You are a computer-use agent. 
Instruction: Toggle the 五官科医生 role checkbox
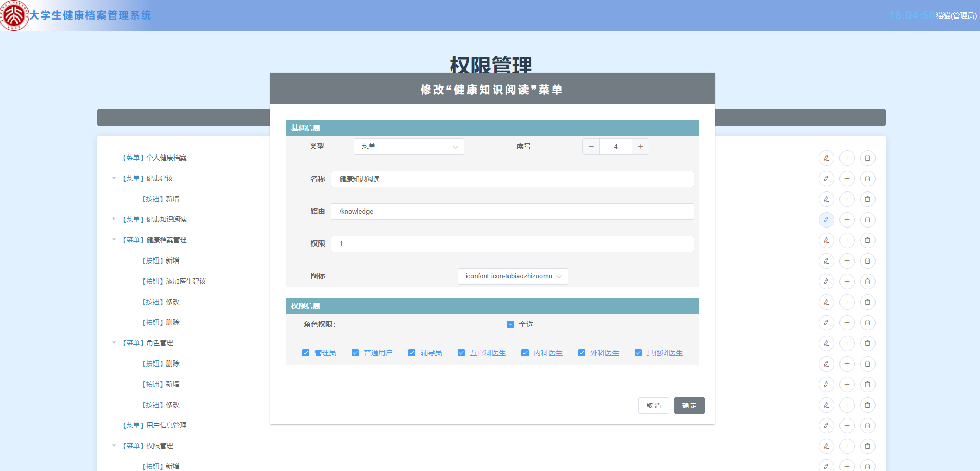[x=461, y=353]
